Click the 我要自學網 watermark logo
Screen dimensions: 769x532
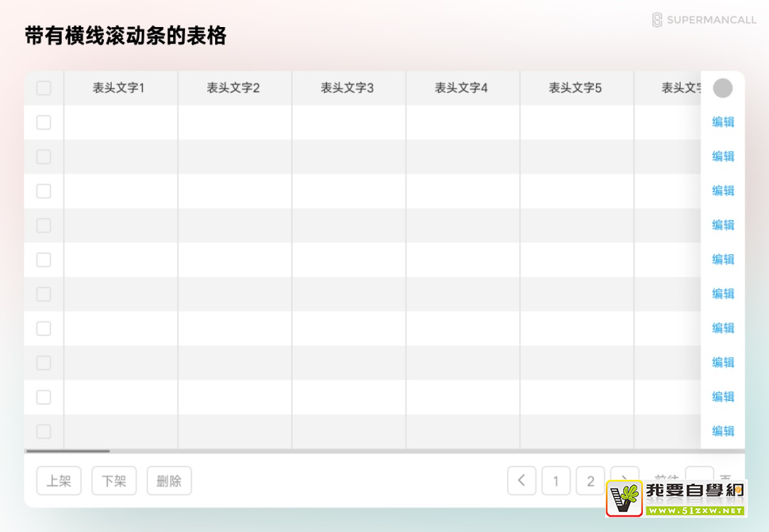[x=675, y=498]
